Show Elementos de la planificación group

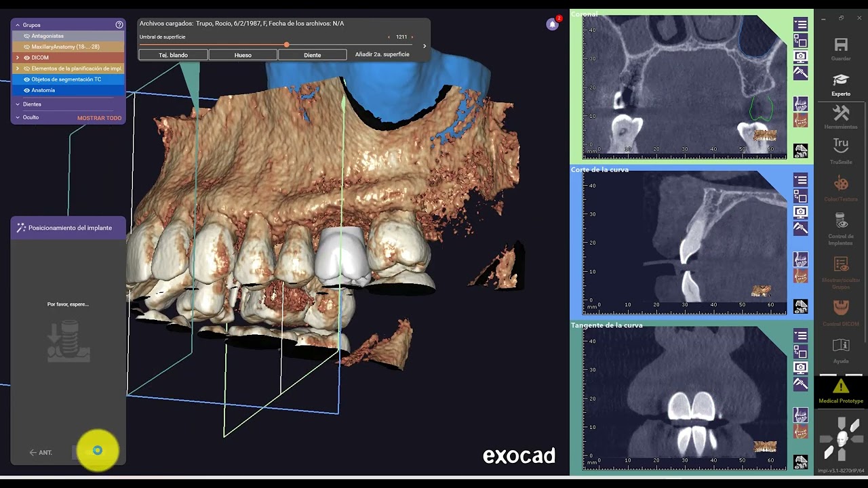(x=26, y=68)
